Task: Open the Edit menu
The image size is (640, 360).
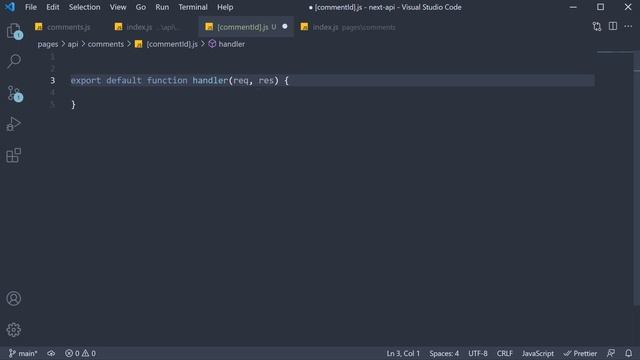Action: coord(53,7)
